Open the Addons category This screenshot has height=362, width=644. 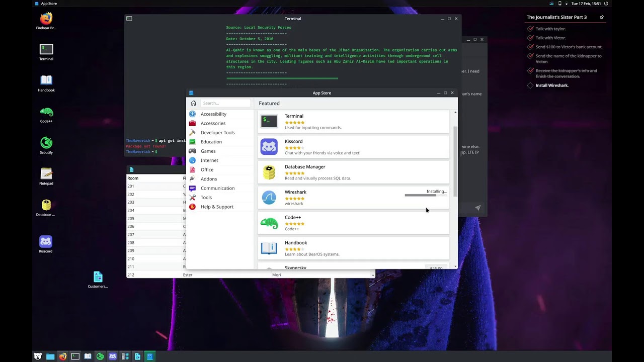[x=220, y=179]
